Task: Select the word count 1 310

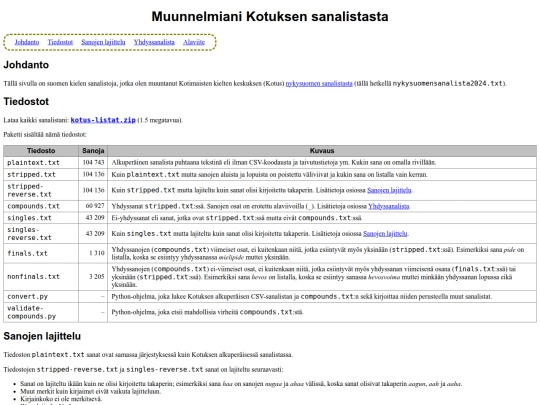Action: click(x=97, y=253)
